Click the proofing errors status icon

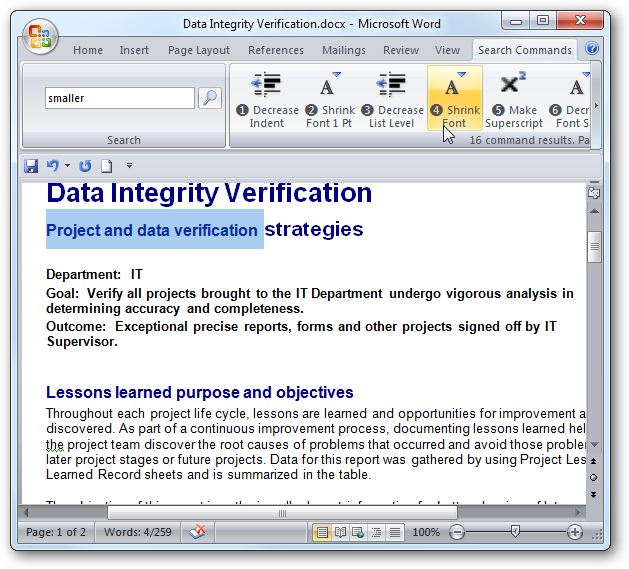point(197,532)
